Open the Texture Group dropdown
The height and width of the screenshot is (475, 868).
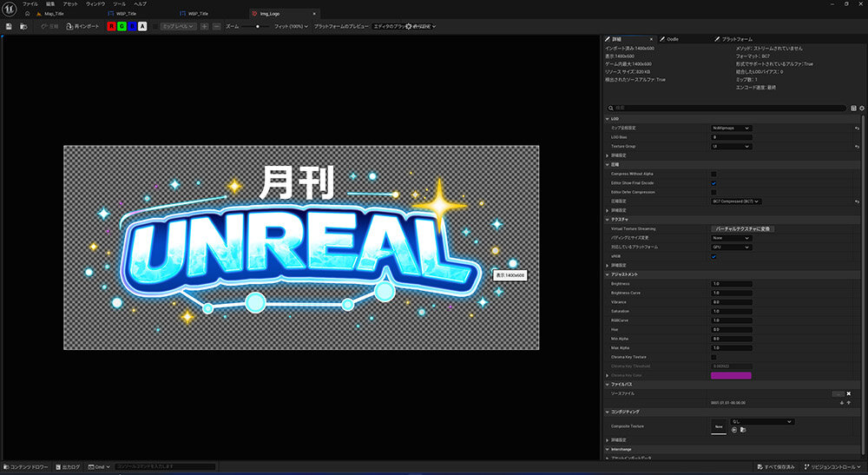pyautogui.click(x=731, y=147)
